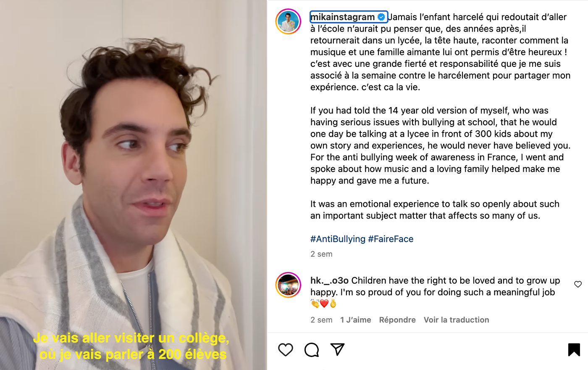Click the mikainstagram username link
Screen dimensions: 588x370
pos(342,17)
